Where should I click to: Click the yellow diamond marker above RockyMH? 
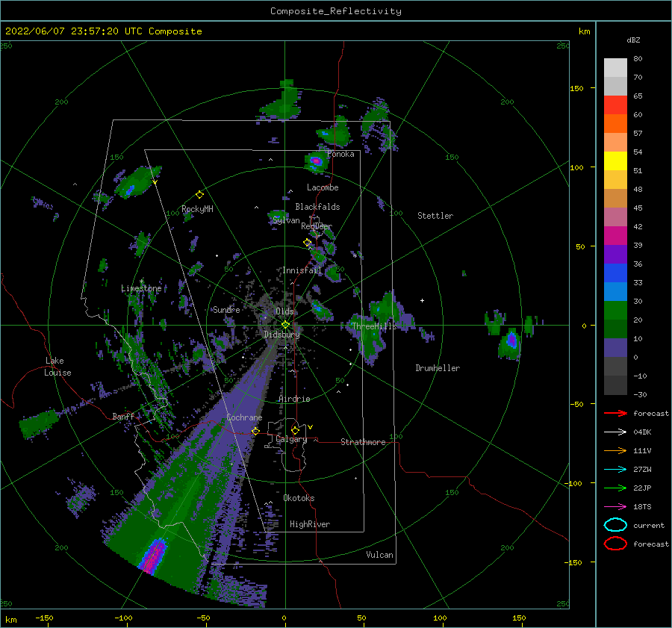199,195
